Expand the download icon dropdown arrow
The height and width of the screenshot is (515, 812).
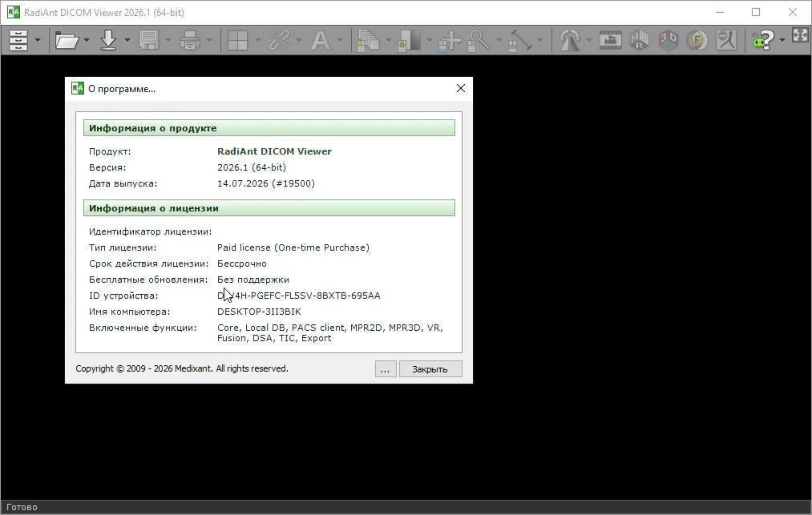pos(127,40)
